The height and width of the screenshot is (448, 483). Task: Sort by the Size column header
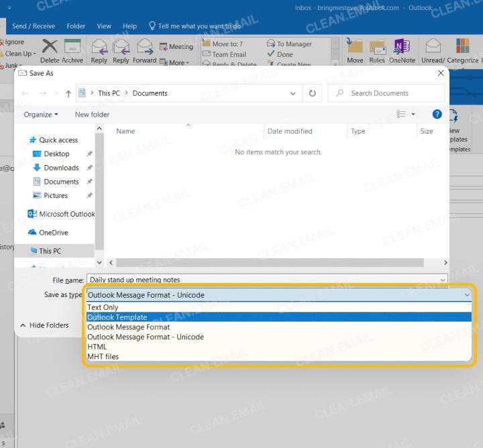click(x=427, y=131)
